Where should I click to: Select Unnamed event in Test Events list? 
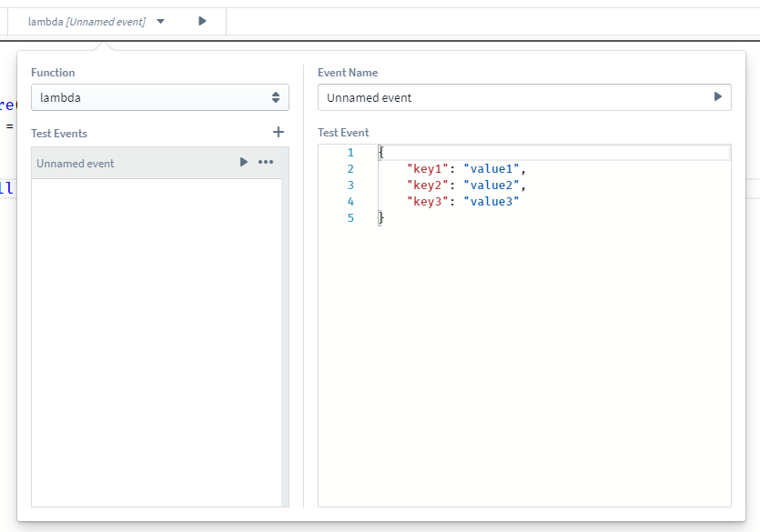(x=76, y=164)
